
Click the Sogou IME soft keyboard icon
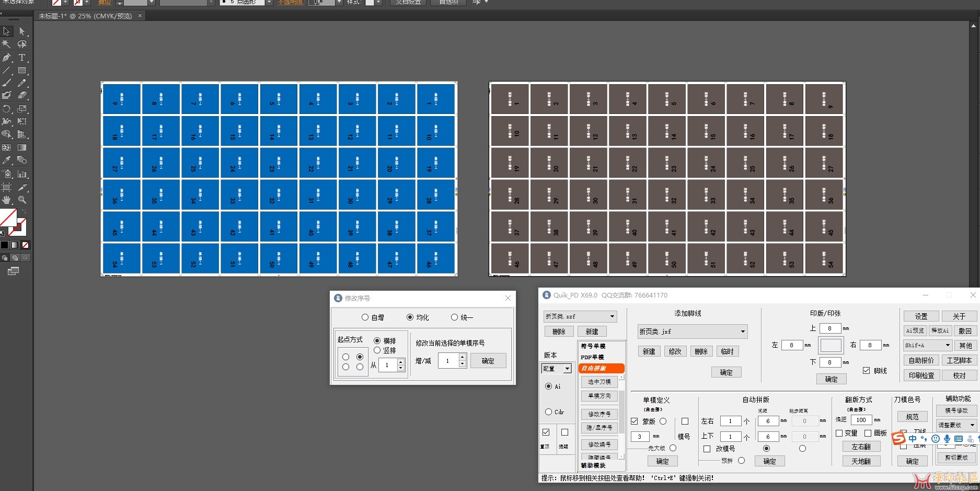(x=959, y=439)
